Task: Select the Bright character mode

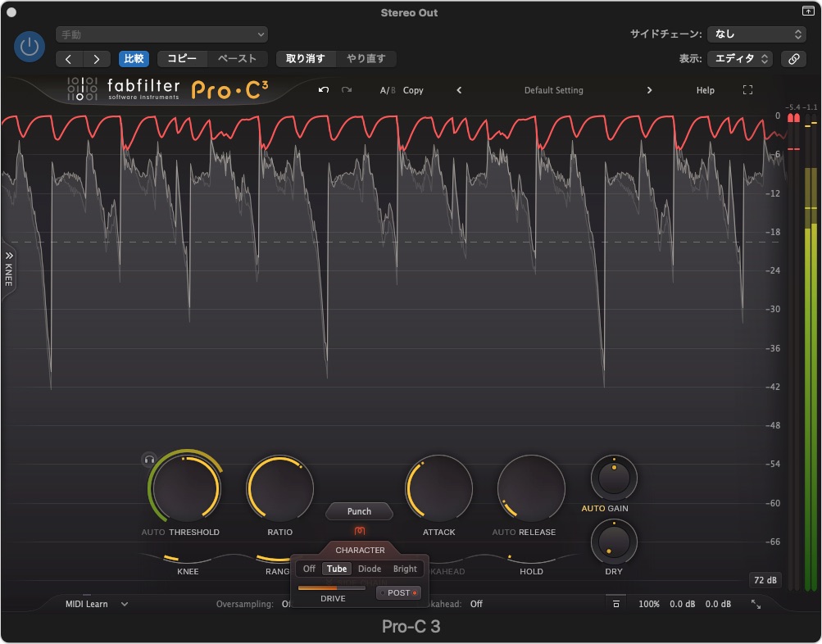Action: [x=405, y=569]
